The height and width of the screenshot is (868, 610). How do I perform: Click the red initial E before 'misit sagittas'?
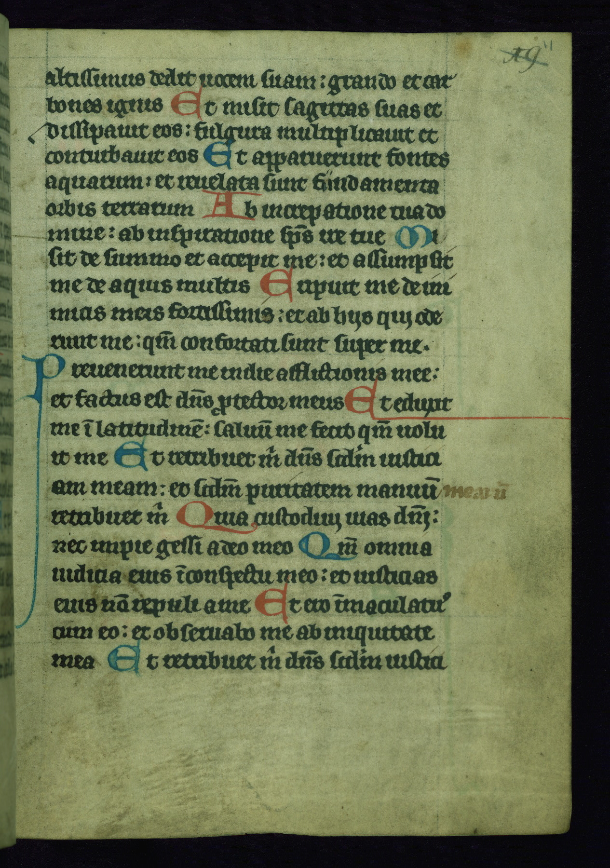(183, 106)
